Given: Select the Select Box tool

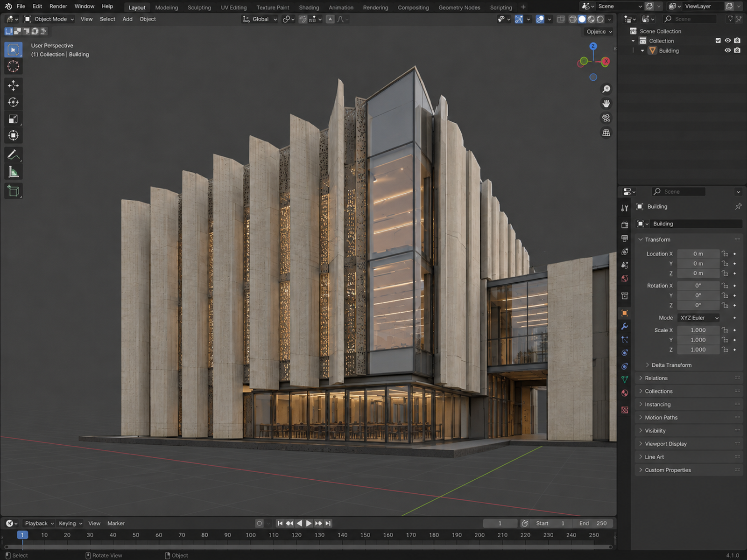Looking at the screenshot, I should click(14, 49).
